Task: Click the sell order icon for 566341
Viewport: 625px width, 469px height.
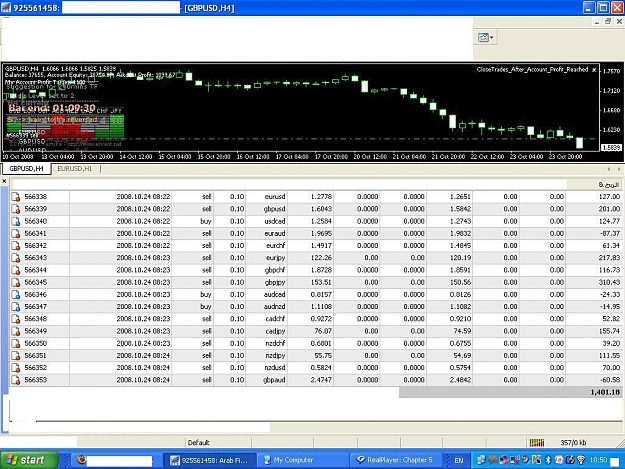Action: pyautogui.click(x=16, y=234)
